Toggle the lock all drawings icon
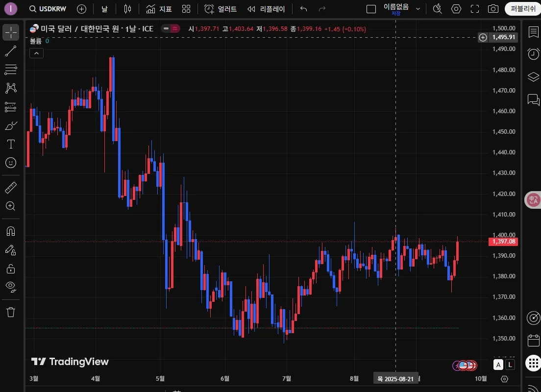Viewport: 541px width, 392px height. (11, 269)
